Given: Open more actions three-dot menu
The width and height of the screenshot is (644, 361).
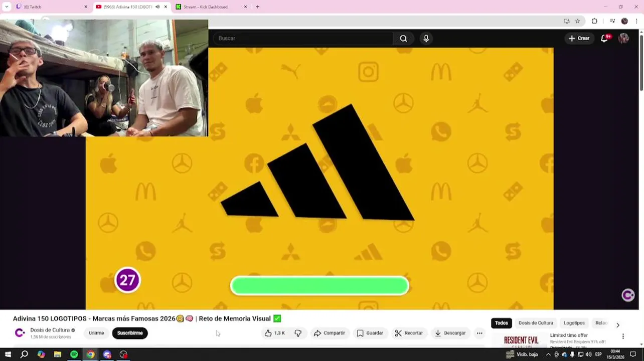Looking at the screenshot, I should tap(479, 333).
